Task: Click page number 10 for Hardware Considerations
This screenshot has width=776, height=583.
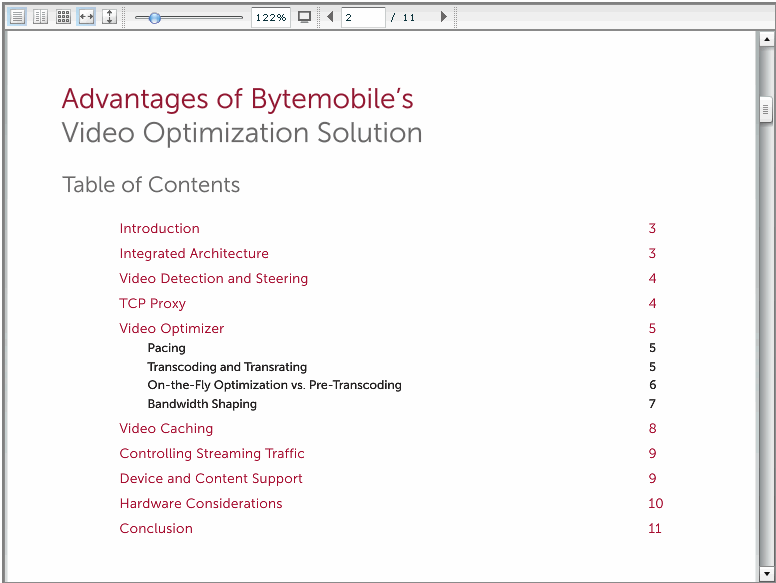Action: tap(656, 503)
